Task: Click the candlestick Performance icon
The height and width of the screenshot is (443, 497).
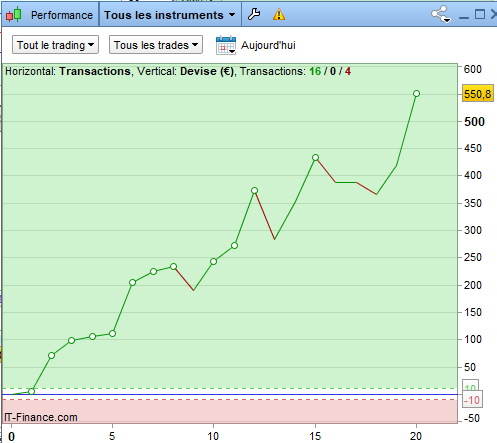Action: coord(14,15)
